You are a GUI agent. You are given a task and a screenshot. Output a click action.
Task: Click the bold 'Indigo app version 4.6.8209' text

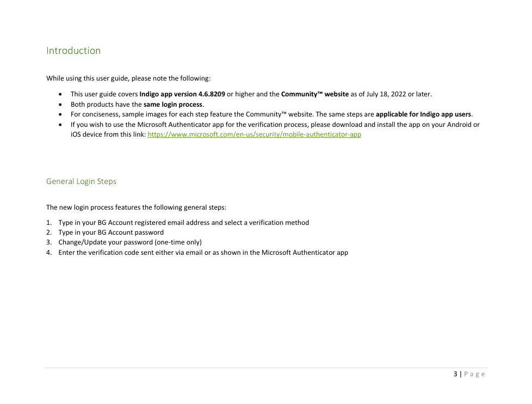coord(182,94)
